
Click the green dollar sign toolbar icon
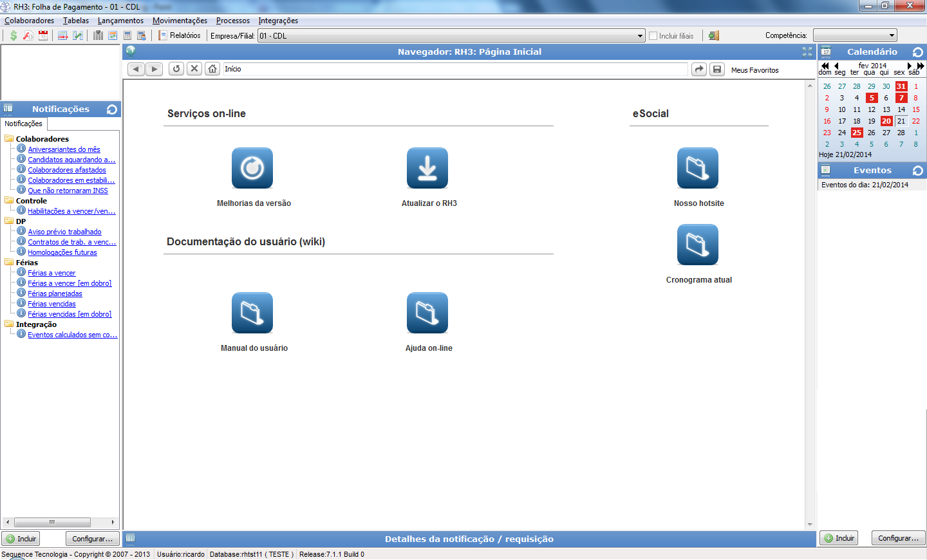[14, 35]
